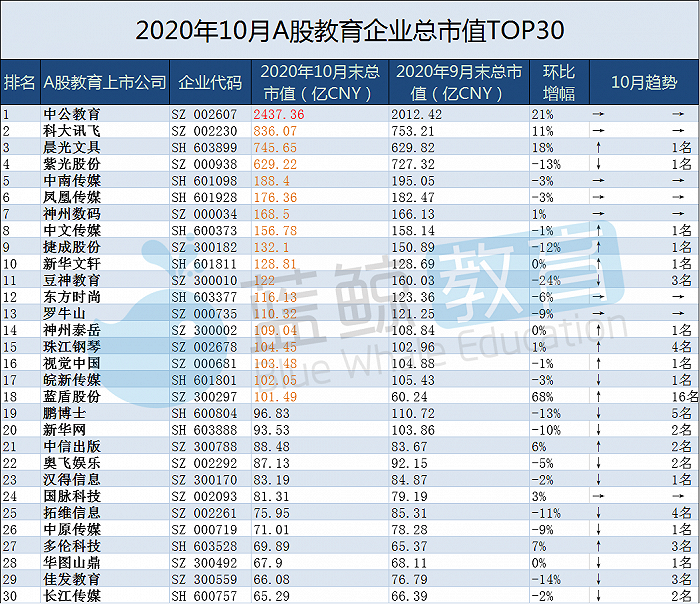Viewport: 700px width, 604px height.
Task: Click company name 晨光文具
Action: (x=72, y=147)
